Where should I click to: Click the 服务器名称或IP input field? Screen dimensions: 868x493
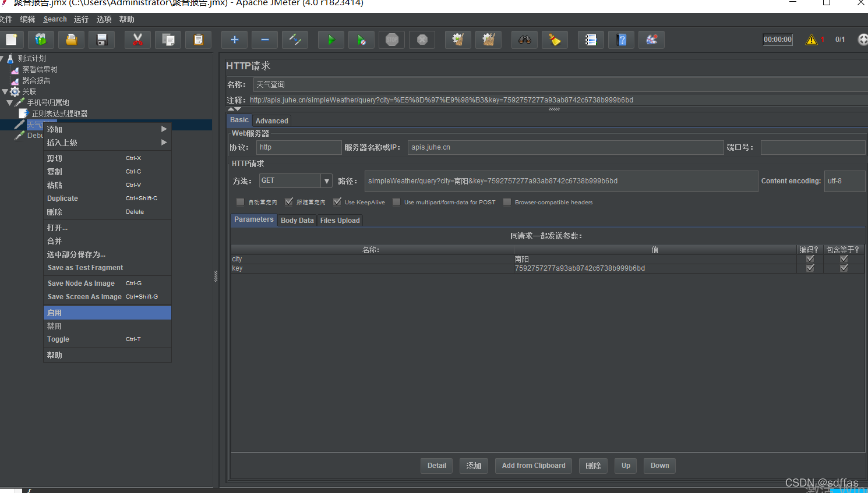pos(566,147)
